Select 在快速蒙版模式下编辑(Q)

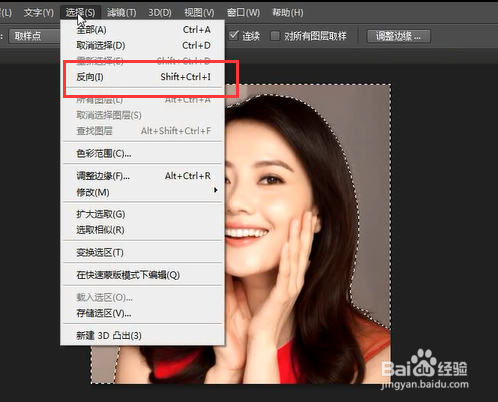[x=143, y=275]
